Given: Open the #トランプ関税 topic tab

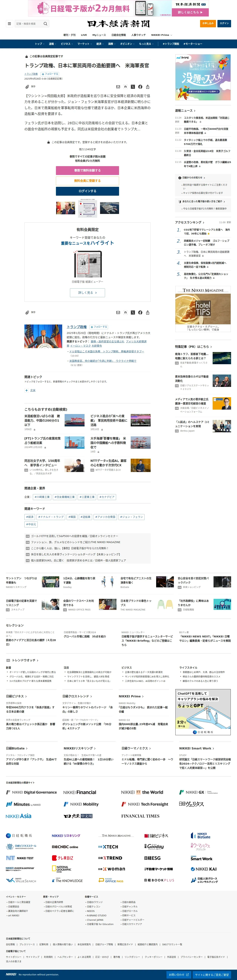Looking at the screenshot, I should (171, 44).
